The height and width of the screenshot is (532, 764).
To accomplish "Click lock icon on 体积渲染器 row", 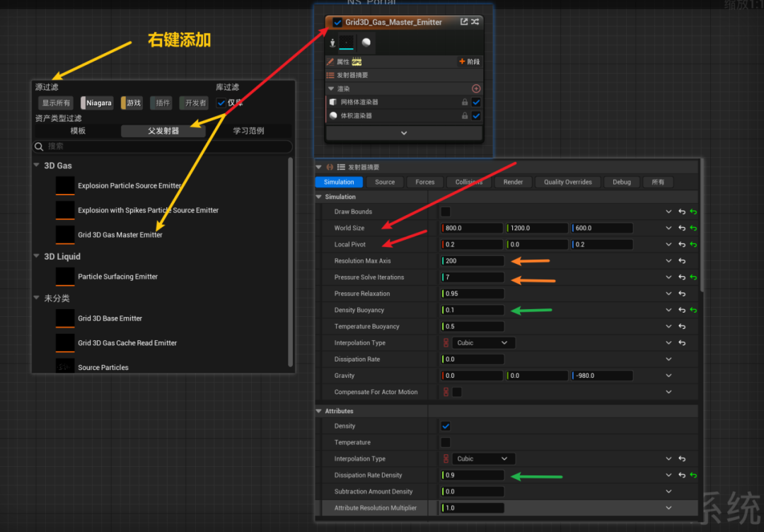I will click(465, 116).
